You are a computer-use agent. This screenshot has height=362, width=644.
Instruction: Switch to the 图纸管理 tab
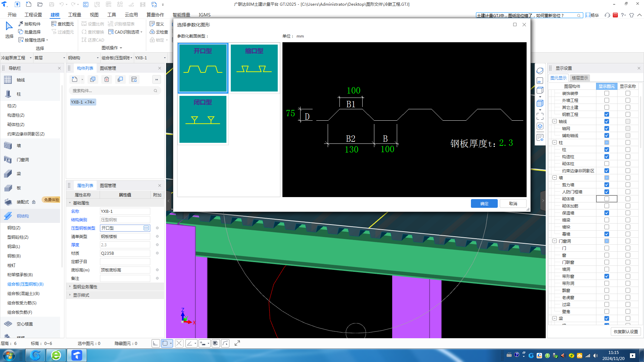[108, 68]
